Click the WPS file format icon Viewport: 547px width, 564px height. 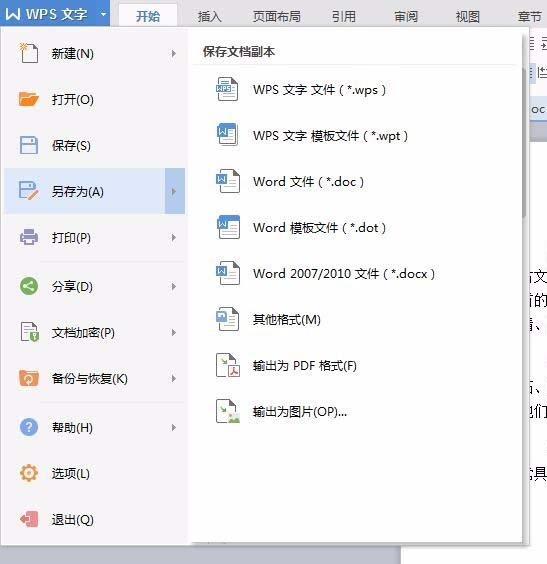click(227, 89)
